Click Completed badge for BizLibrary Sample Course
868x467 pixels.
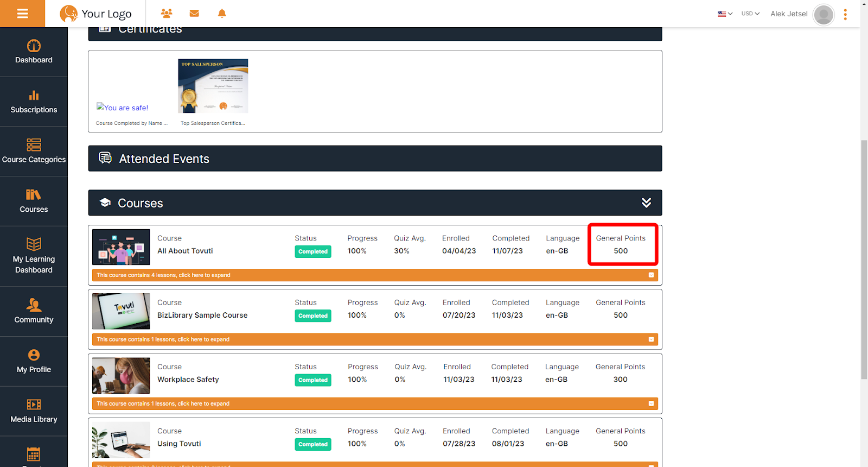(313, 315)
